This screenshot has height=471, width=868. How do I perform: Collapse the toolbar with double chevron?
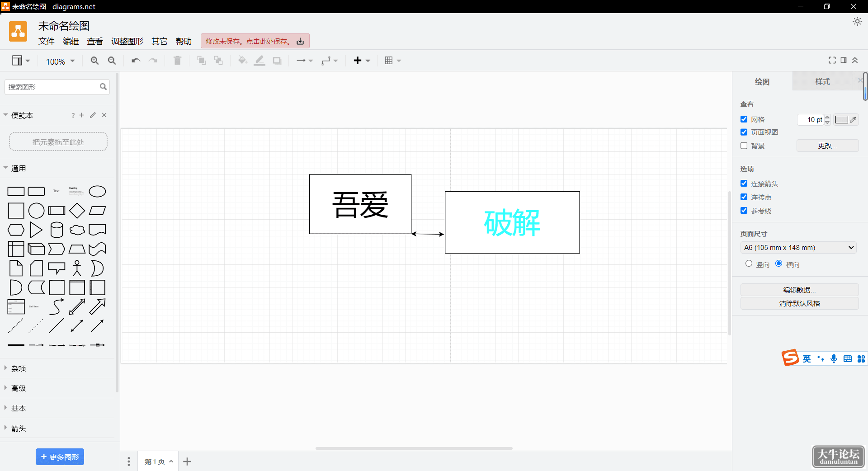[x=855, y=60]
